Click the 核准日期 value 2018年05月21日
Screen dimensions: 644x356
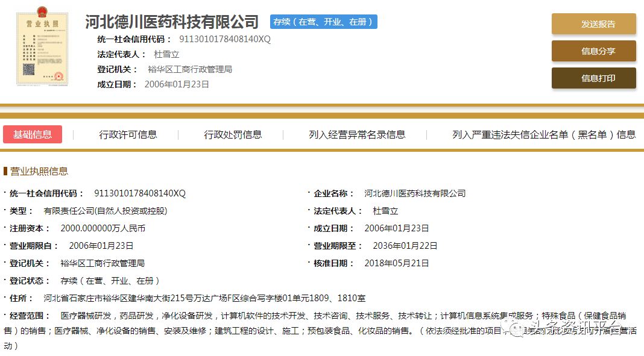397,263
